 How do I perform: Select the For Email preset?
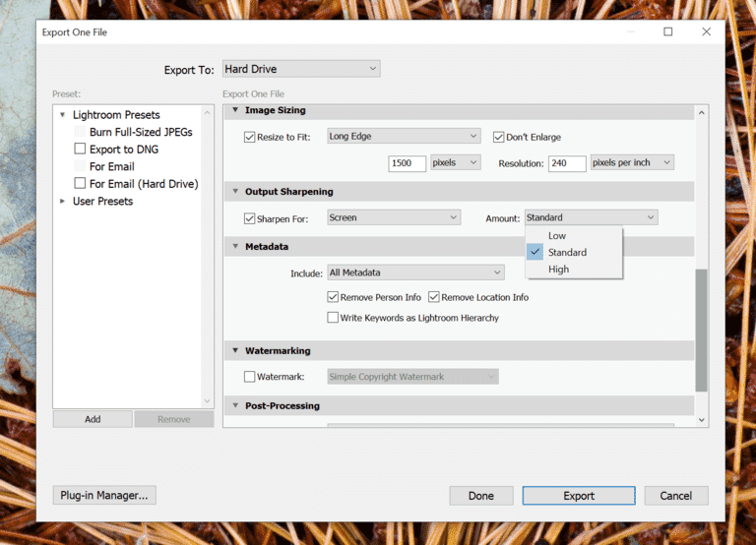click(112, 166)
